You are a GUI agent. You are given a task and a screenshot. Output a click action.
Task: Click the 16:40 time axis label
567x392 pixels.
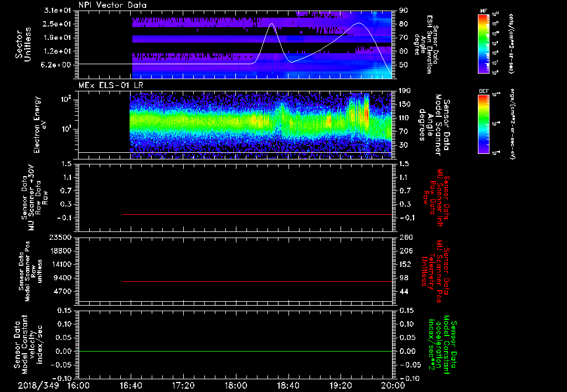[x=131, y=385]
